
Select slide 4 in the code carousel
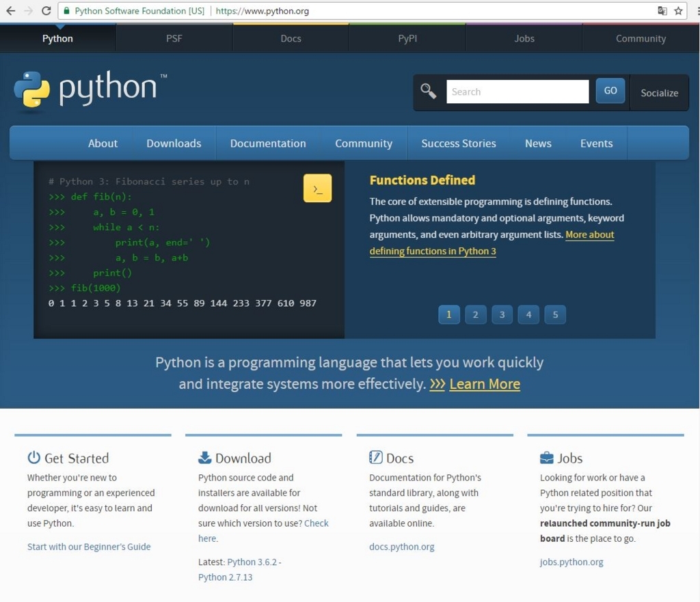pos(528,314)
